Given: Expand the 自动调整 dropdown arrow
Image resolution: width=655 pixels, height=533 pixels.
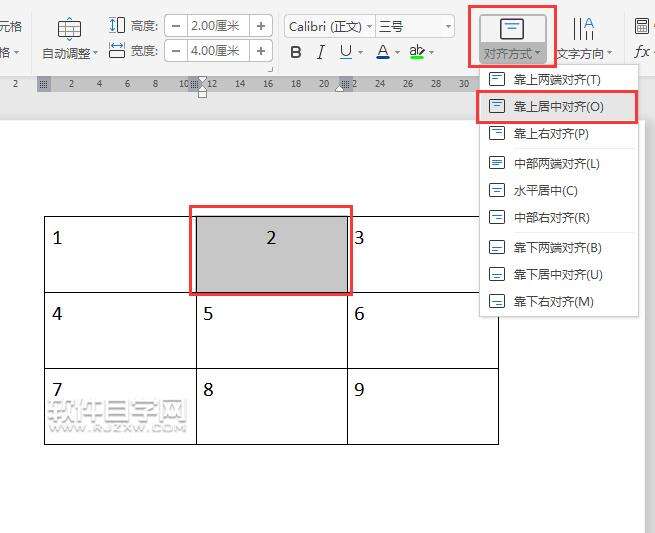Looking at the screenshot, I should [x=96, y=53].
